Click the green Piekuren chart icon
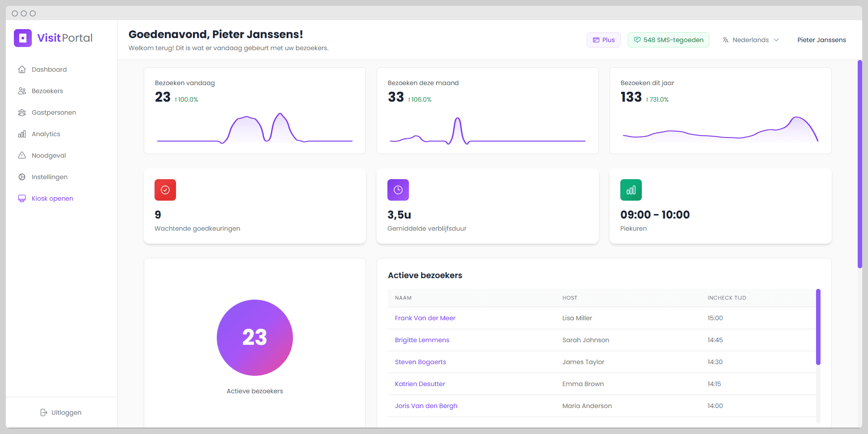 [x=631, y=190]
